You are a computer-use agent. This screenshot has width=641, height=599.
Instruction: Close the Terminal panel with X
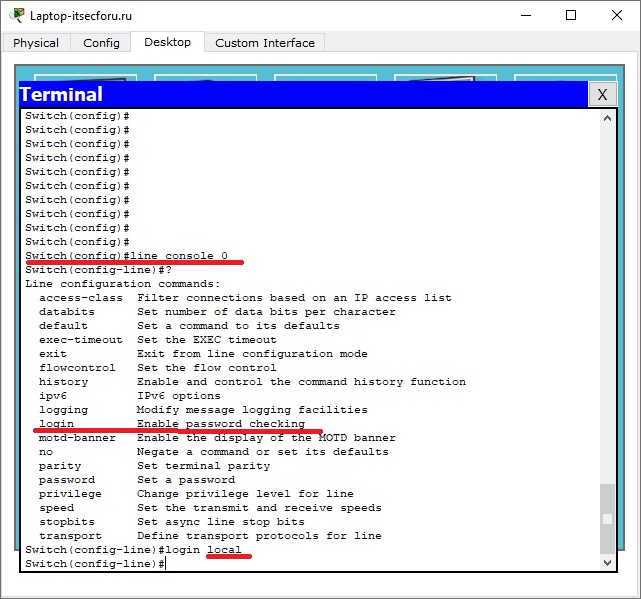tap(602, 95)
